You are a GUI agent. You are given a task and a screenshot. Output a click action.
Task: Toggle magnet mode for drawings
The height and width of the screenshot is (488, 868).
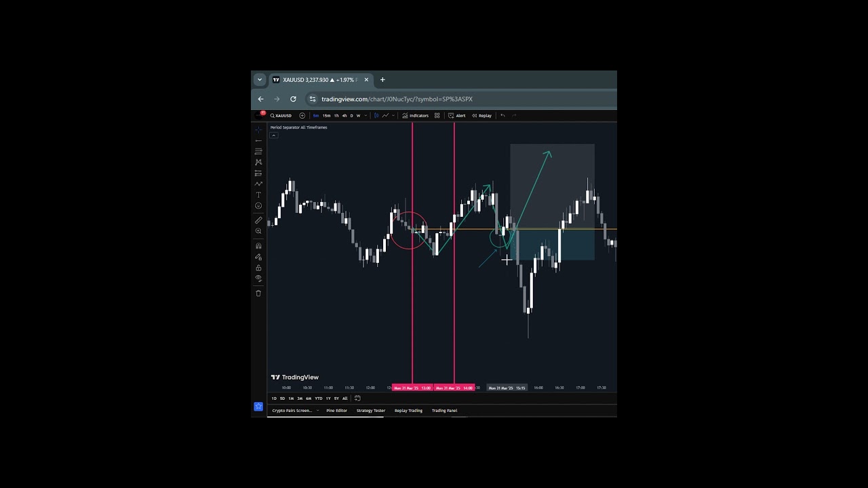(x=258, y=246)
